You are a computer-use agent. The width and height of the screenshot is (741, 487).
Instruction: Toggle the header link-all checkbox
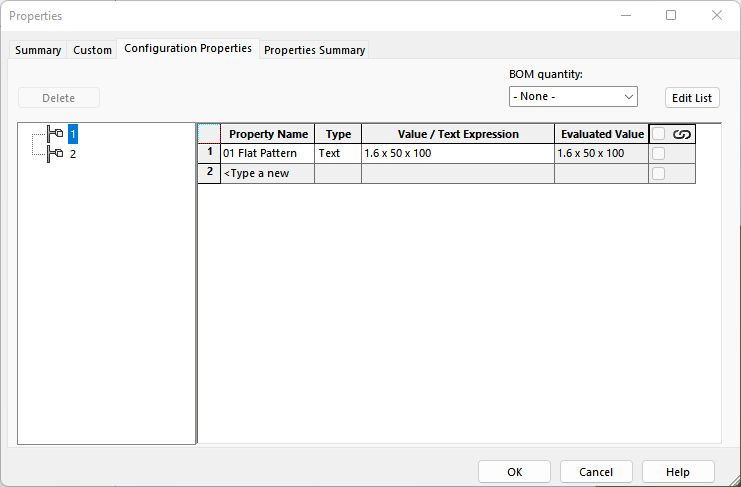tap(658, 134)
